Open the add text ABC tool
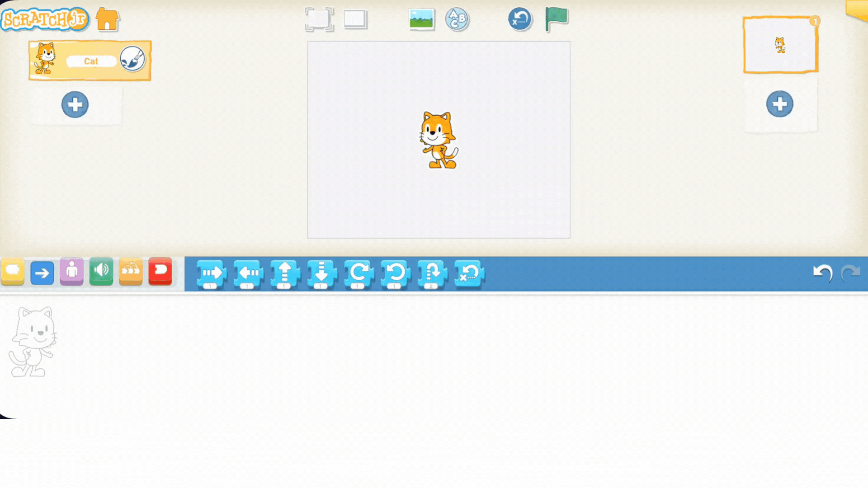 coord(457,19)
